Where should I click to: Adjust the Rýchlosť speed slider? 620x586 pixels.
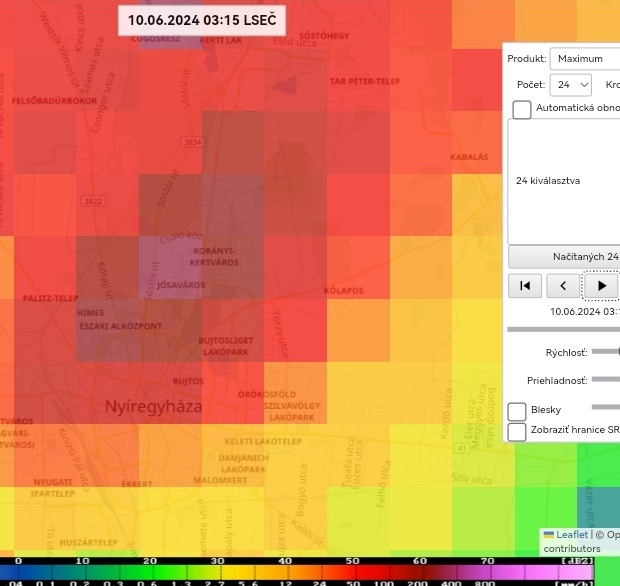606,352
